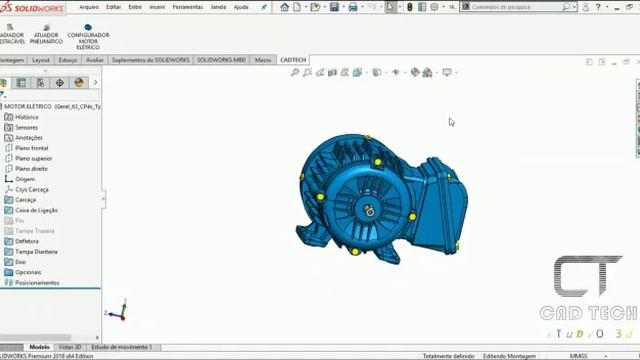Pin the menu bar with pushpin icon
The height and width of the screenshot is (360, 640).
tap(264, 7)
